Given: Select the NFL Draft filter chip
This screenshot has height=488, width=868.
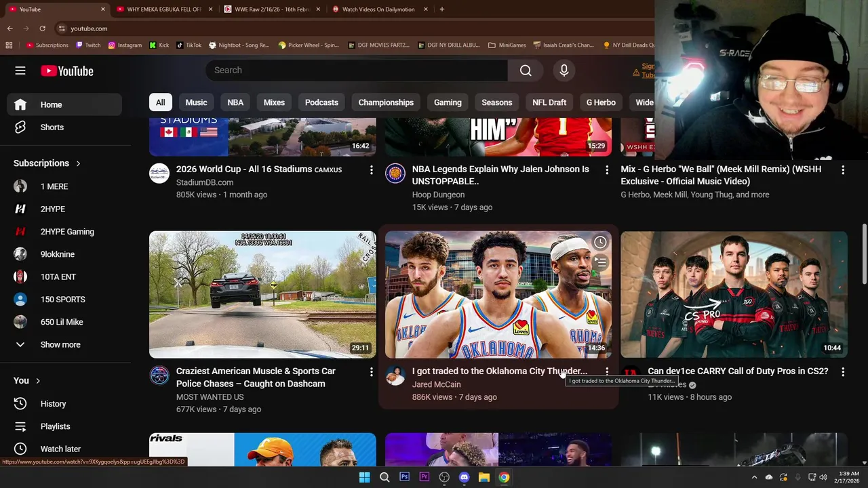Looking at the screenshot, I should tap(549, 102).
